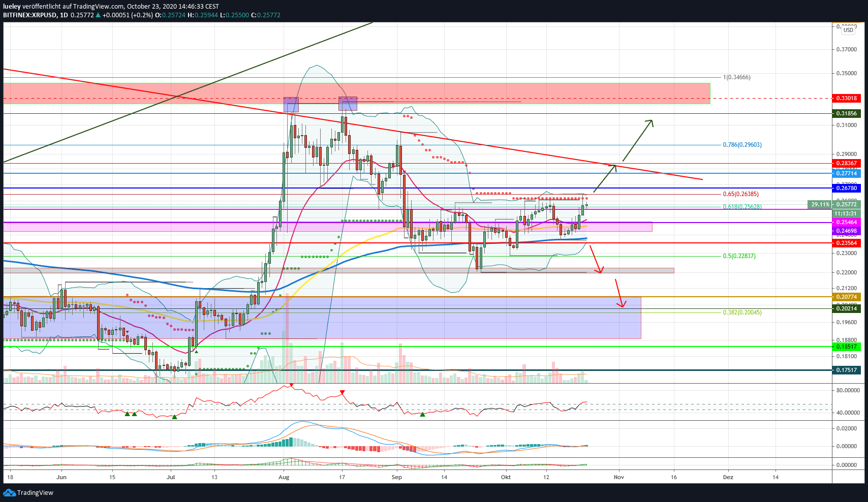Click the +0.00051 (+0.2%) change value
The height and width of the screenshot is (502, 868).
(128, 15)
